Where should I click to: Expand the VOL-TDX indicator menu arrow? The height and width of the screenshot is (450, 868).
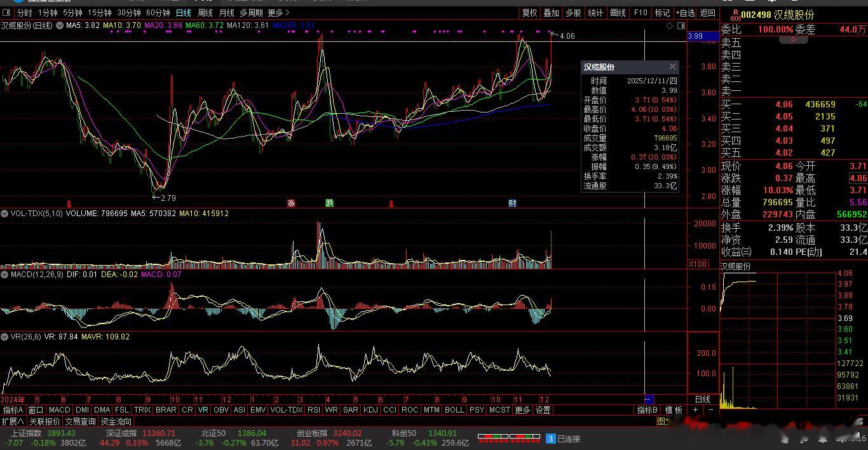click(x=5, y=214)
